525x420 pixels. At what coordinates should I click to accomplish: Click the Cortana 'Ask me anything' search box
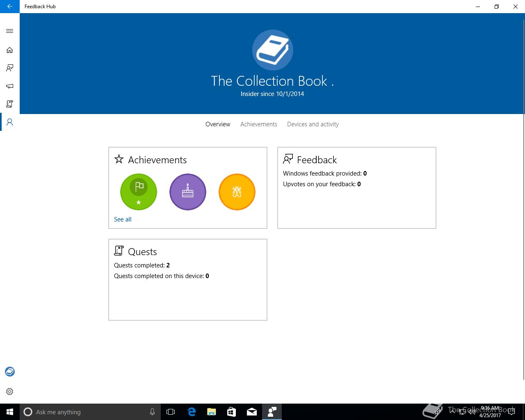(90, 412)
